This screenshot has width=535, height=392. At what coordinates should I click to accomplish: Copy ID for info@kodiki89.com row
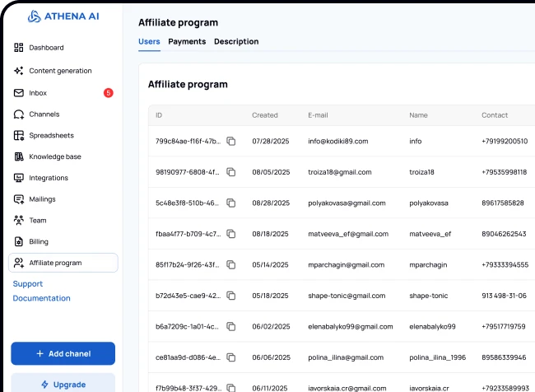pos(231,142)
